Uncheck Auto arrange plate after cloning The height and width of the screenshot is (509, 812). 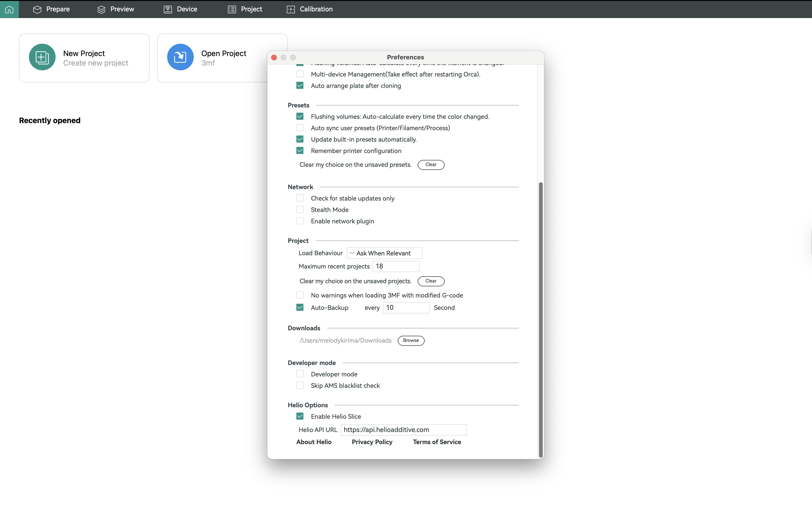tap(300, 86)
